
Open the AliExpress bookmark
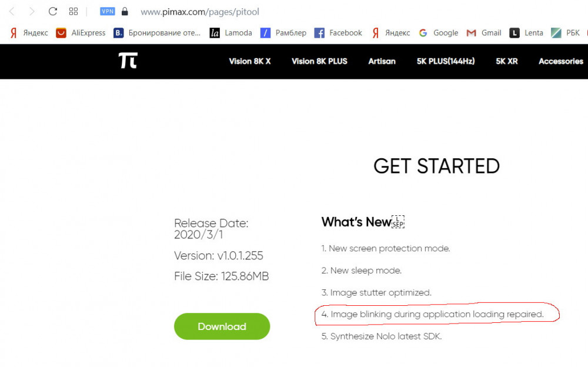click(x=81, y=33)
